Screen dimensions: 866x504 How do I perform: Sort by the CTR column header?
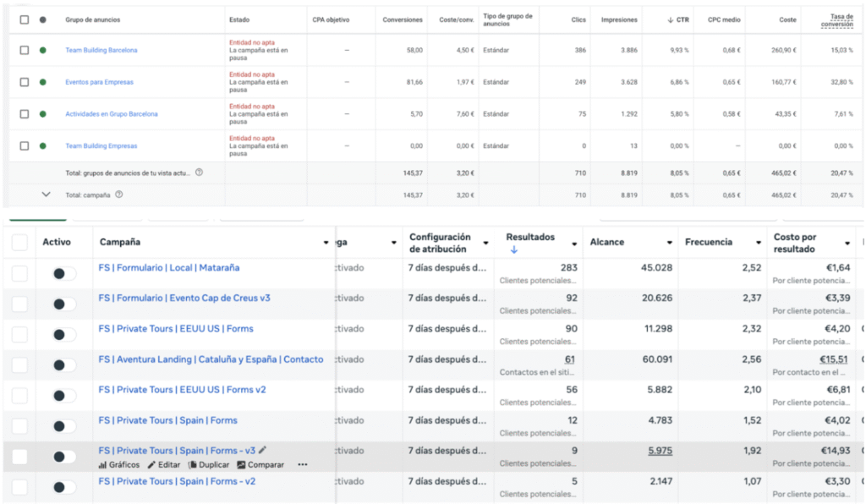click(678, 19)
